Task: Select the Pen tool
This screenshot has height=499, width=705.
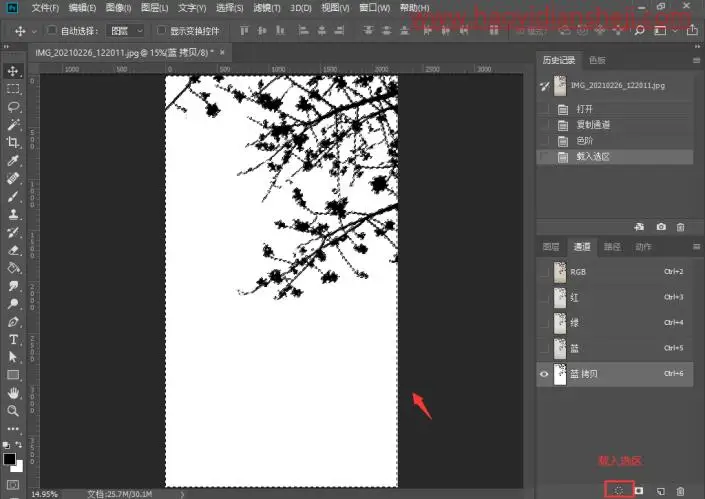Action: pos(13,322)
